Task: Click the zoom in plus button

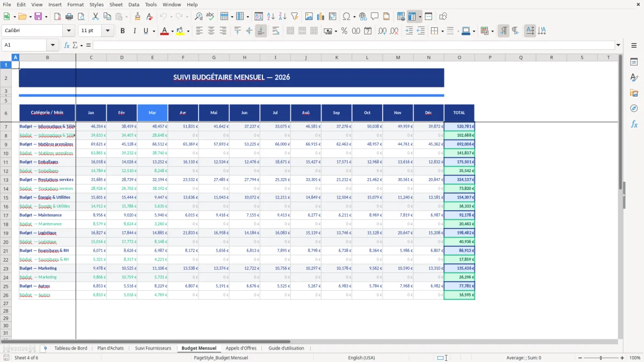Action: [x=623, y=358]
